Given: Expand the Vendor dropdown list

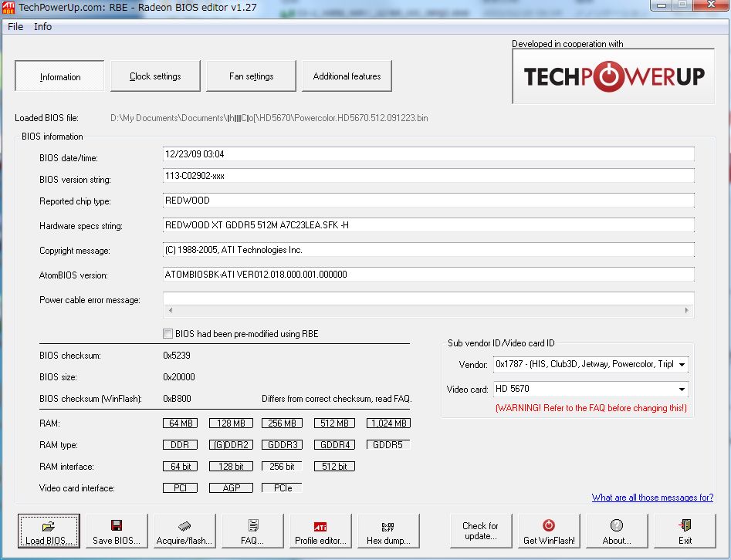Looking at the screenshot, I should 682,364.
